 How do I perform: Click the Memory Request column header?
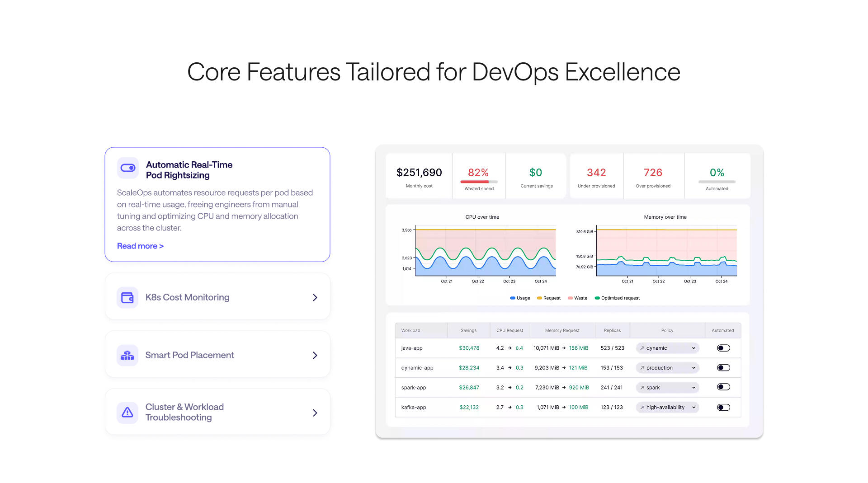(562, 331)
